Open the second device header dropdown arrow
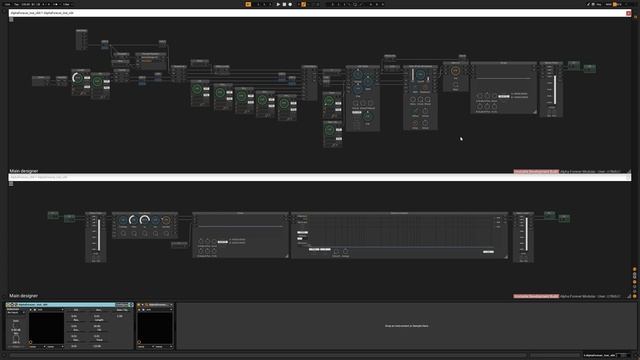640x360 pixels. point(171,304)
